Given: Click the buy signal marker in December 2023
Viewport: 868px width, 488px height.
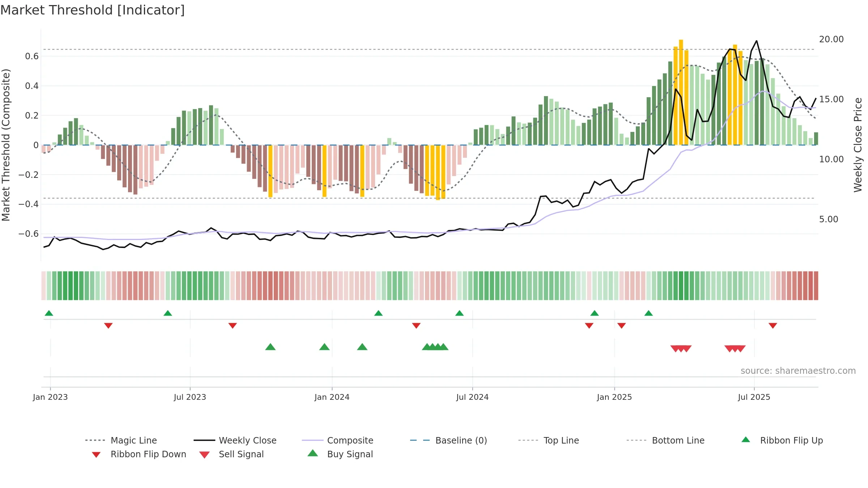Looking at the screenshot, I should point(324,347).
